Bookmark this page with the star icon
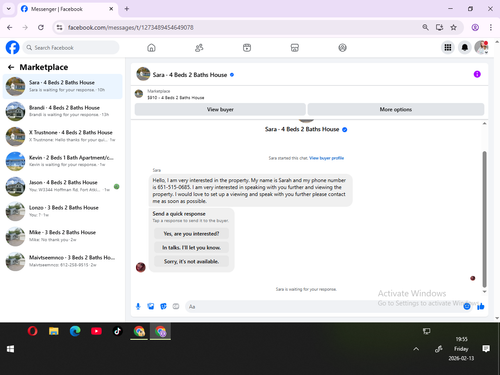Viewport: 500px width, 375px height. [x=453, y=27]
